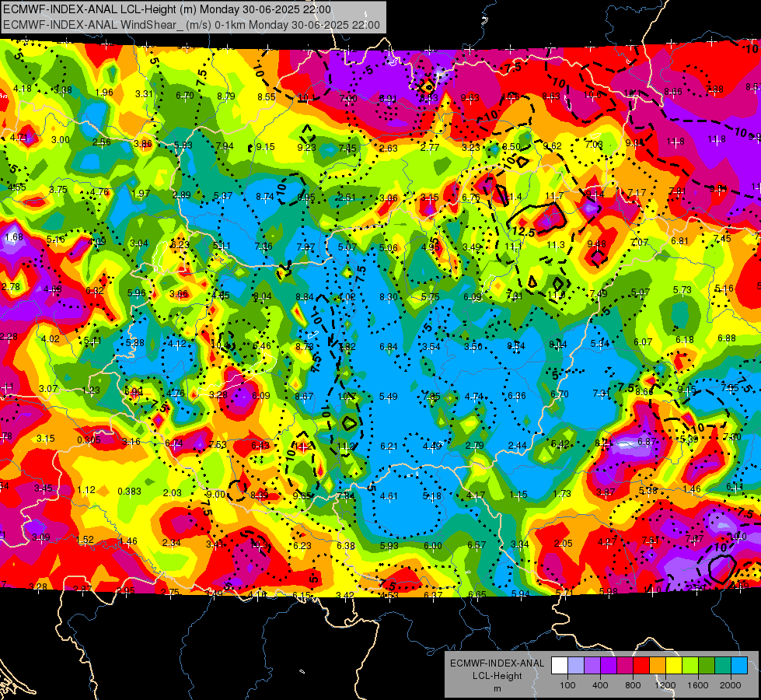This screenshot has width=761, height=700.
Task: Click the wind shear value 2.79
Action: pos(475,446)
